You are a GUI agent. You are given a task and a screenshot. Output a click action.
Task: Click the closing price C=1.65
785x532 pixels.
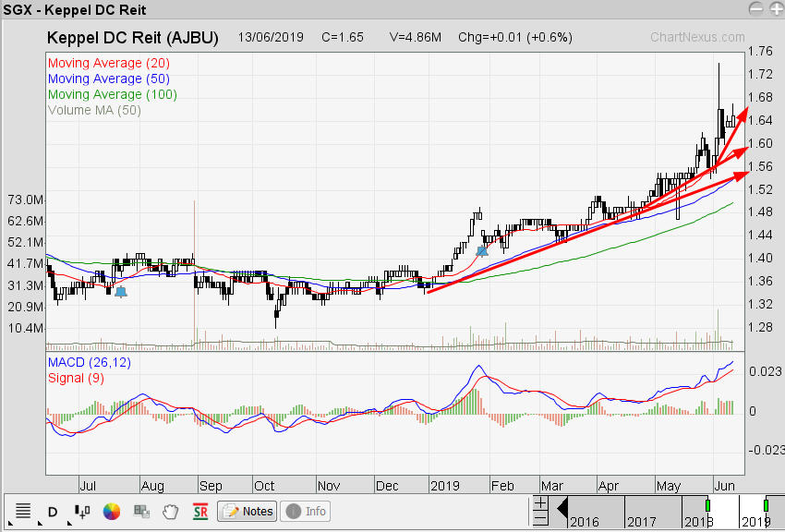click(343, 37)
